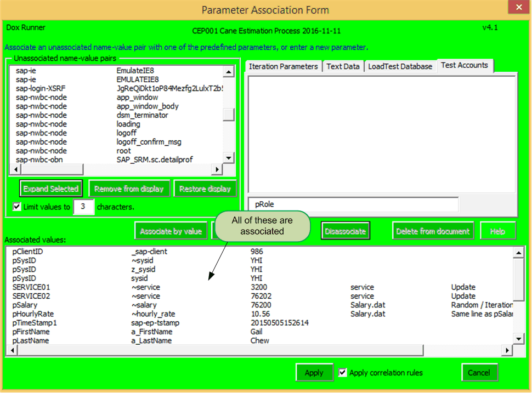This screenshot has width=532, height=393.
Task: Click the Apply button
Action: pos(314,373)
